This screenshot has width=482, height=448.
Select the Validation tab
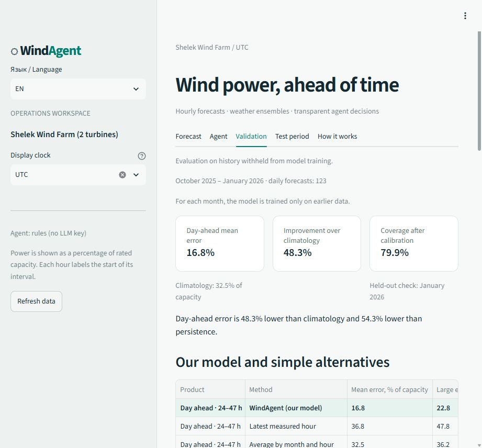point(251,136)
